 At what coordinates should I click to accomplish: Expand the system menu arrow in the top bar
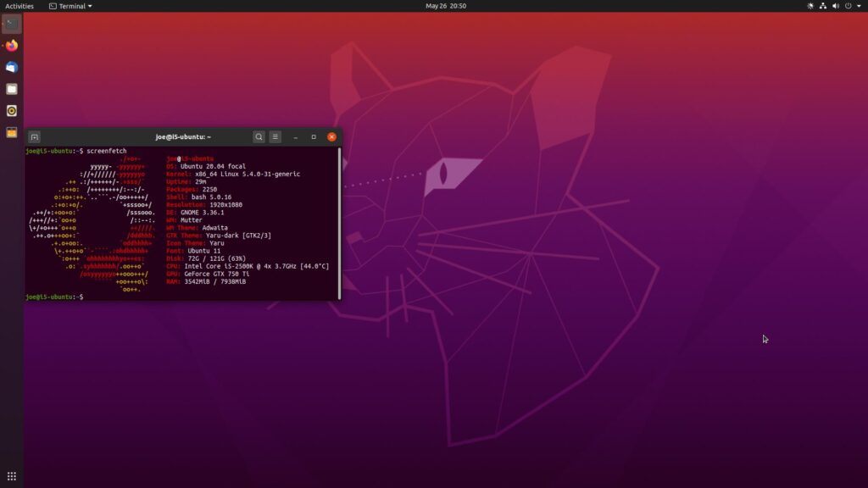point(859,6)
